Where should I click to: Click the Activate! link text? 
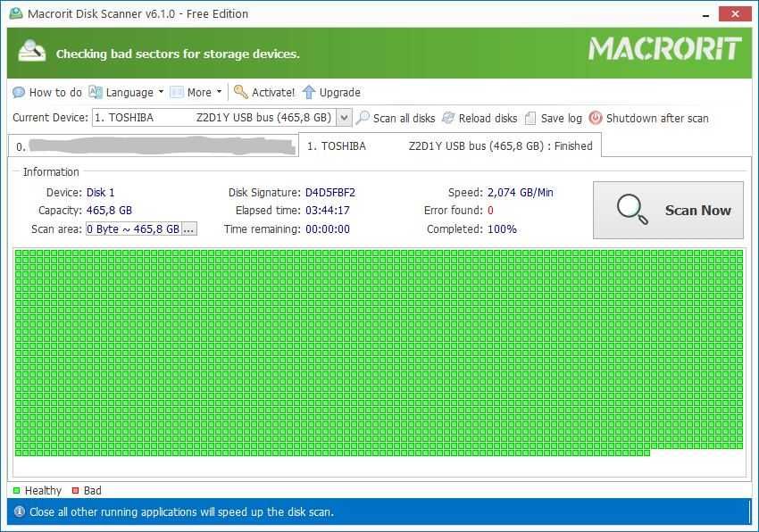click(x=273, y=92)
